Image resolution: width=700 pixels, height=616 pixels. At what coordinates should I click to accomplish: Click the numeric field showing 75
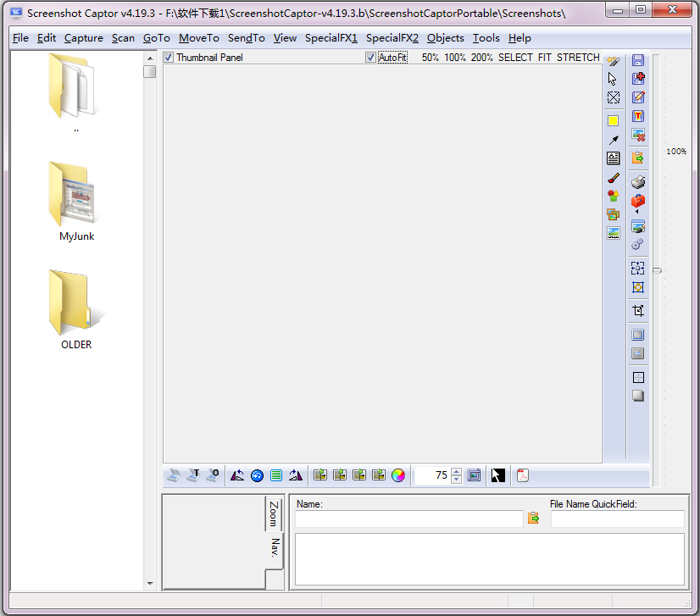coord(432,475)
